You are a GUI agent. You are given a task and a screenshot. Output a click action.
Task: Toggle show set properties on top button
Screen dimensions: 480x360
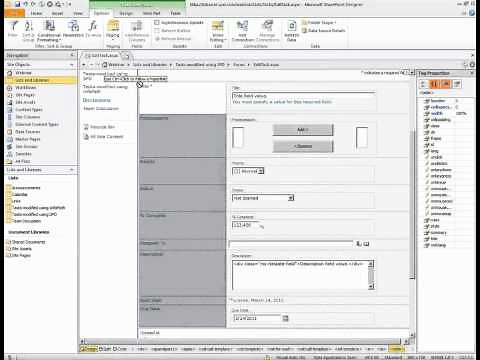pyautogui.click(x=446, y=84)
